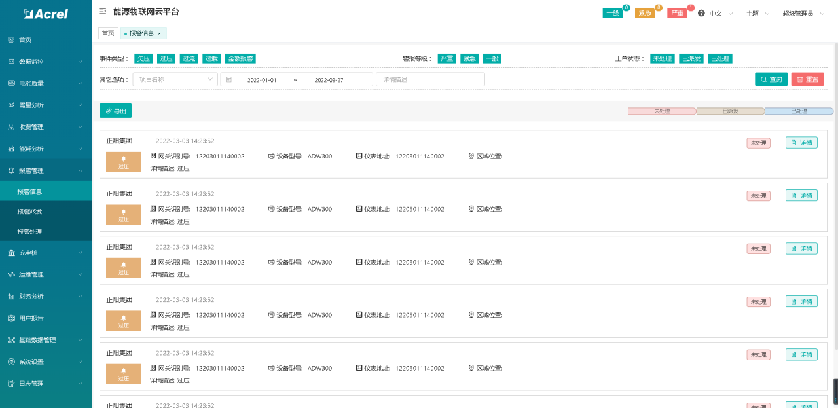Click the 设备型号 device icon in the first alarm card
Screen dimensions: 838x409
pos(271,156)
